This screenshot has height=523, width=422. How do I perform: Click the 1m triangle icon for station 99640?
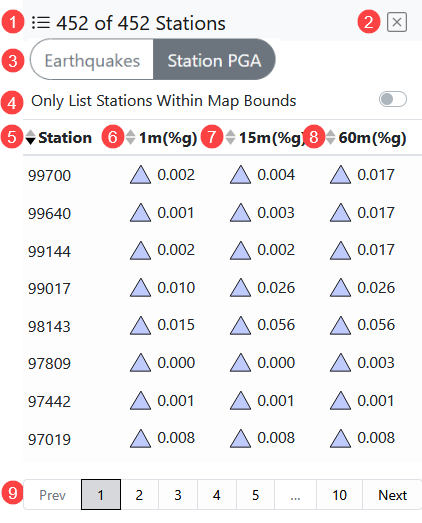click(140, 212)
